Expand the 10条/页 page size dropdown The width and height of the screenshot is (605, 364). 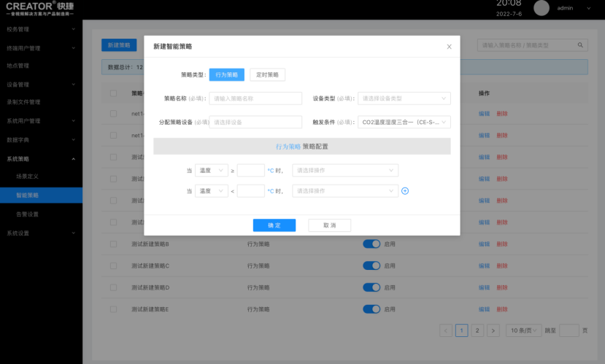coord(523,330)
